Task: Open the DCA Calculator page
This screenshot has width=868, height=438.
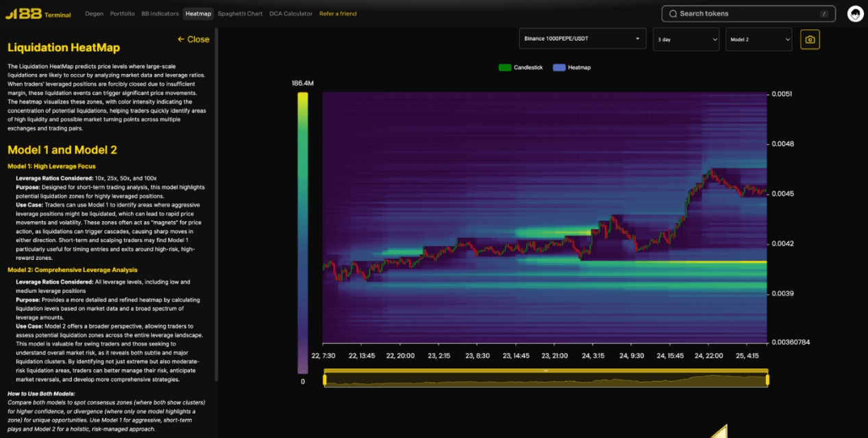Action: pos(290,14)
